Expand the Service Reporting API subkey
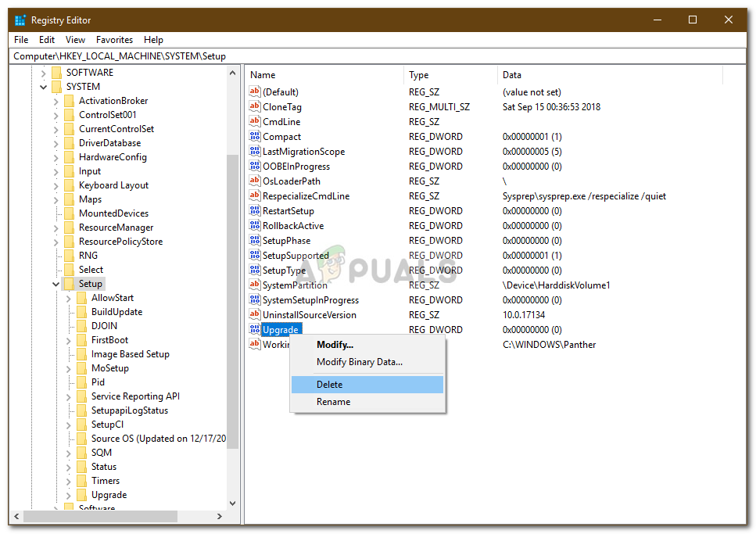 69,397
